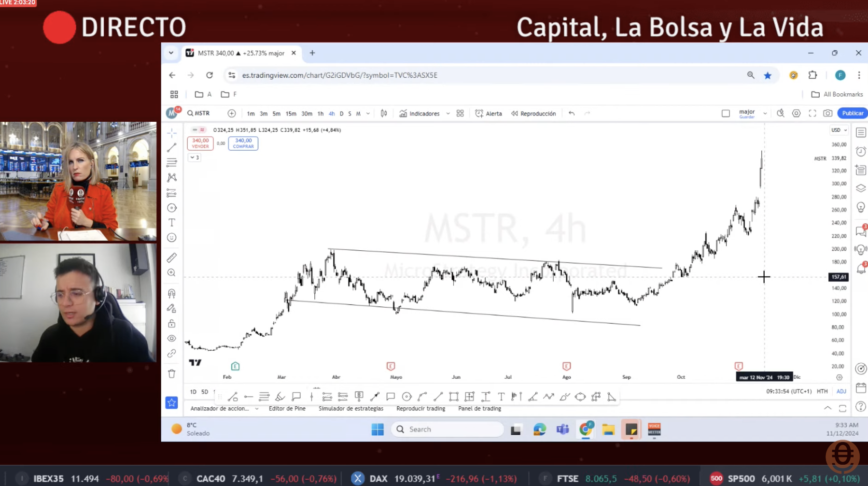Open the Reproducir trading tab

click(420, 409)
